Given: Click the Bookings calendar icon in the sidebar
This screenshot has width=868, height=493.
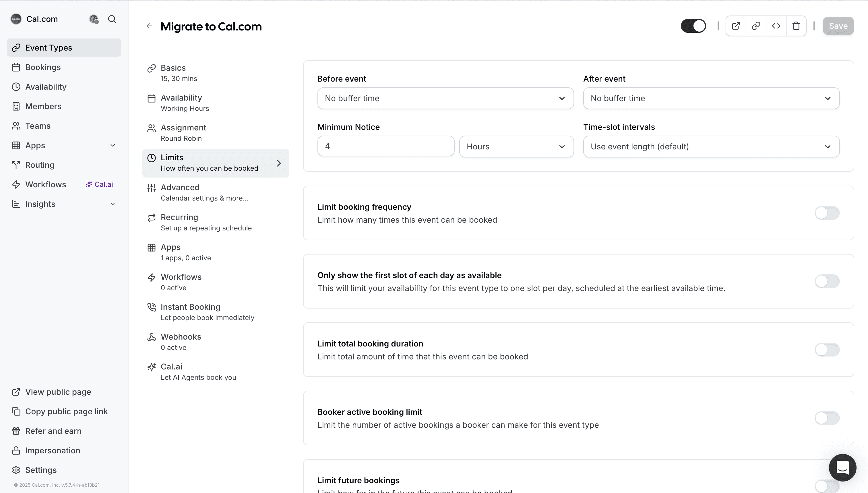Looking at the screenshot, I should tap(16, 68).
